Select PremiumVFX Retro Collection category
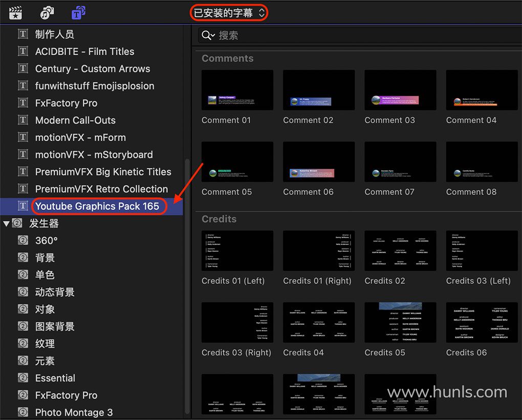The height and width of the screenshot is (420, 522). [x=101, y=189]
